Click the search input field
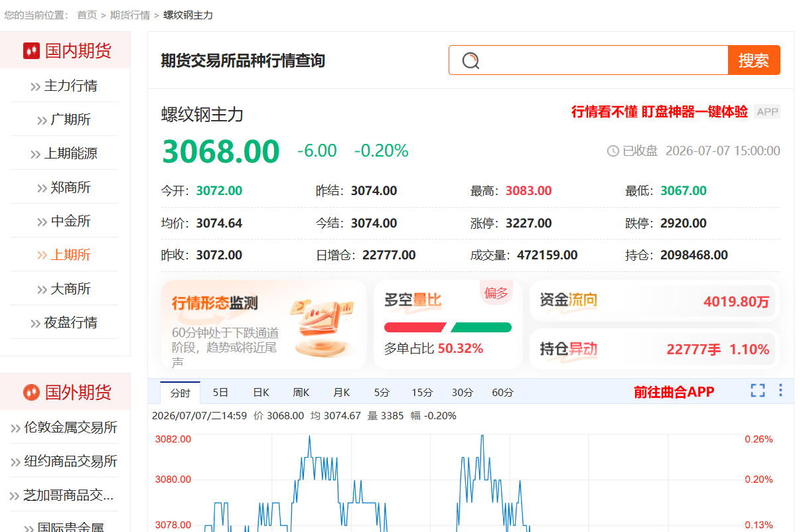Image resolution: width=803 pixels, height=532 pixels. point(589,60)
